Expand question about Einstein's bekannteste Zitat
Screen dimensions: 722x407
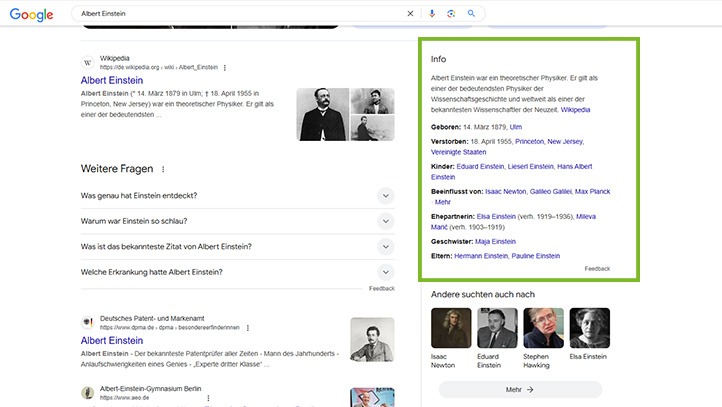(x=238, y=247)
